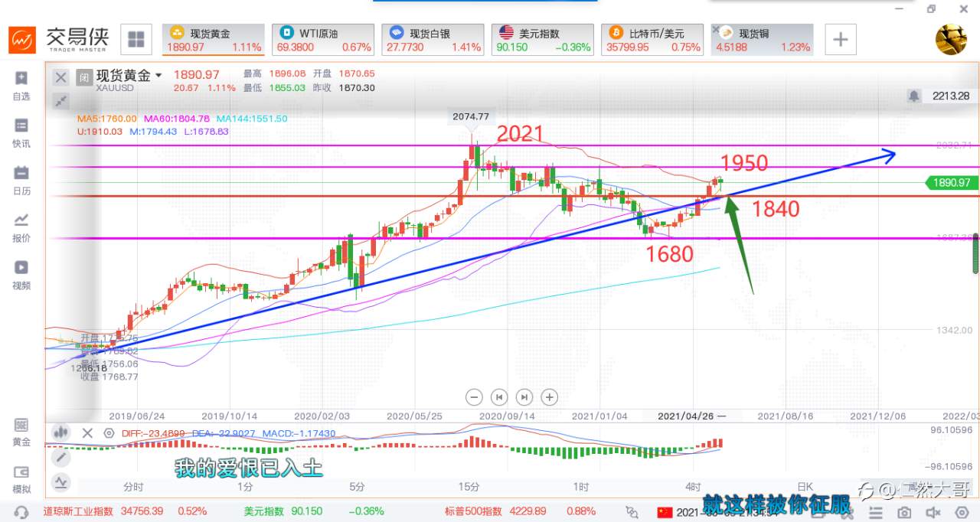The height and width of the screenshot is (522, 980).
Task: Open the grid layout view button
Action: 136,39
